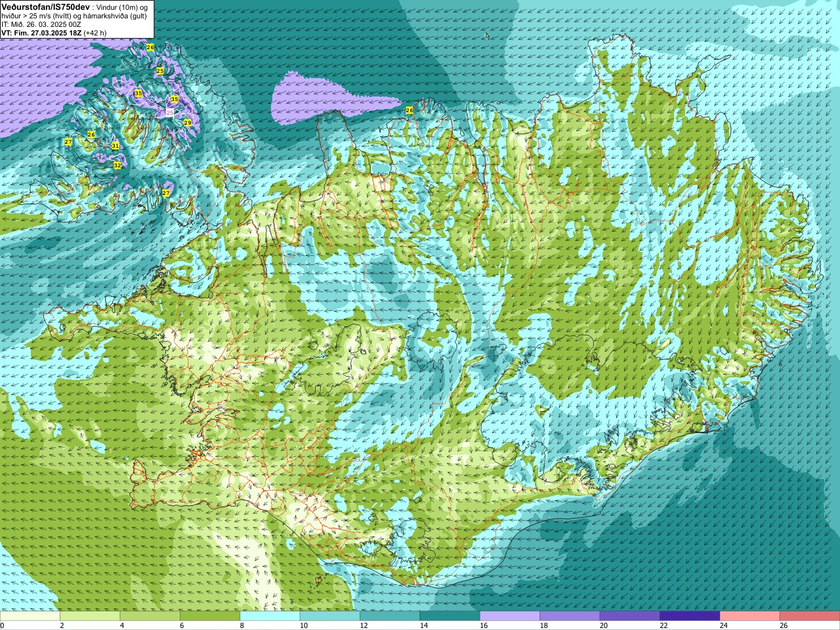Viewport: 840px width, 630px height.
Task: Click the legend value 10
Action: (x=304, y=625)
